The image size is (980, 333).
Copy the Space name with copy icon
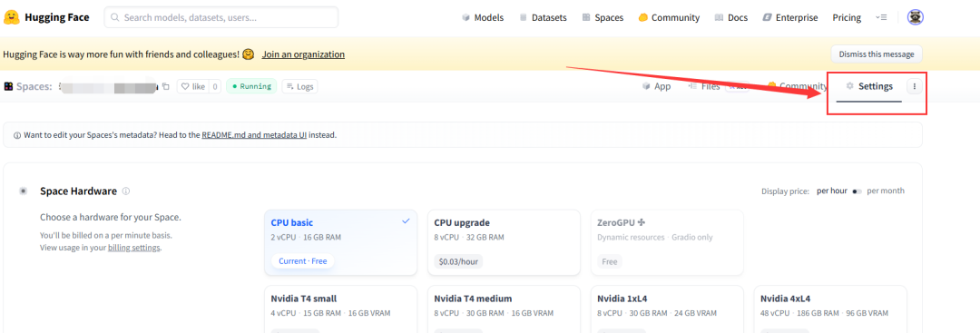tap(166, 86)
